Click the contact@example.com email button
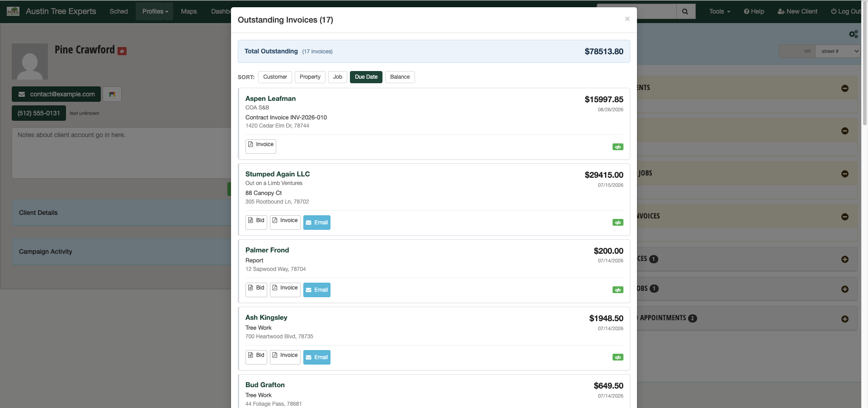This screenshot has height=408, width=868. point(57,94)
